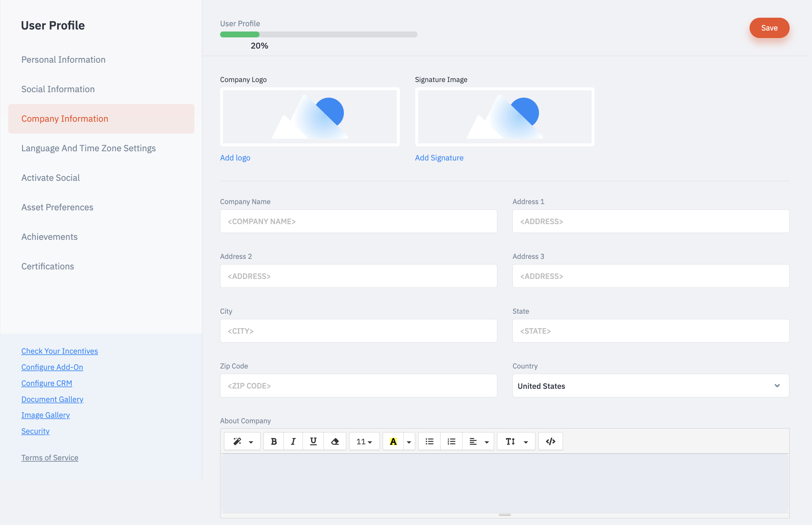This screenshot has width=812, height=525.
Task: Click the eraser remove-formatting icon
Action: click(335, 441)
